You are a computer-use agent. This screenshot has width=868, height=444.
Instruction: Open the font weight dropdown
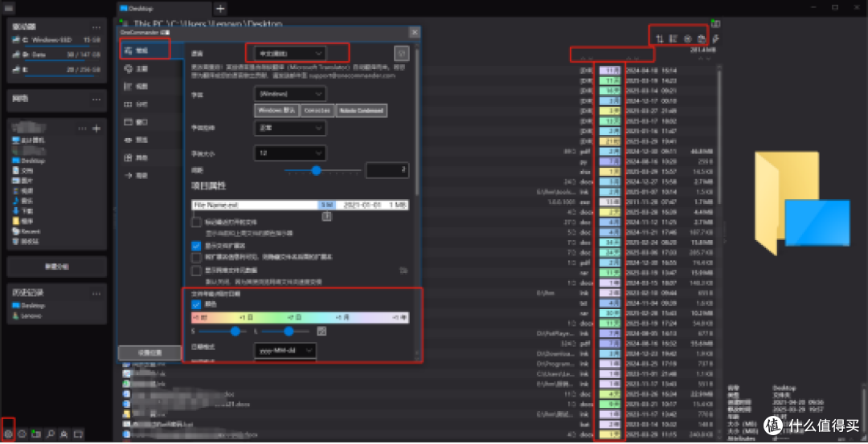(290, 128)
